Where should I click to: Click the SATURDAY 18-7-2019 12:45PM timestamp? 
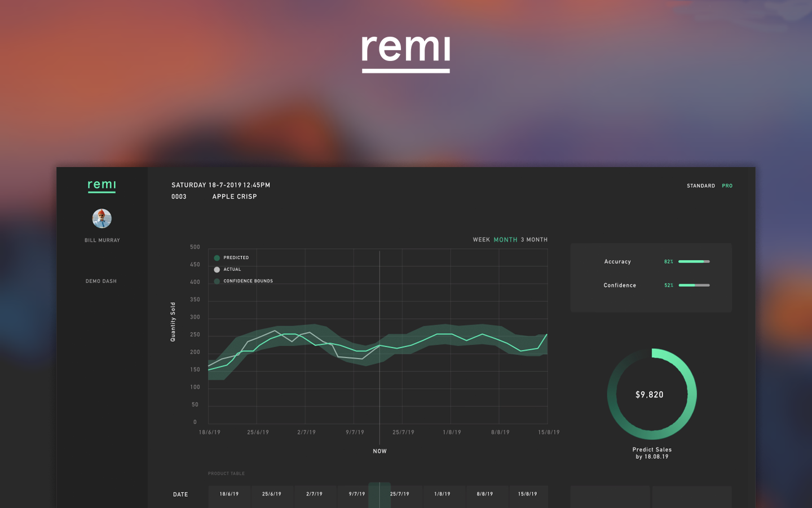[221, 185]
